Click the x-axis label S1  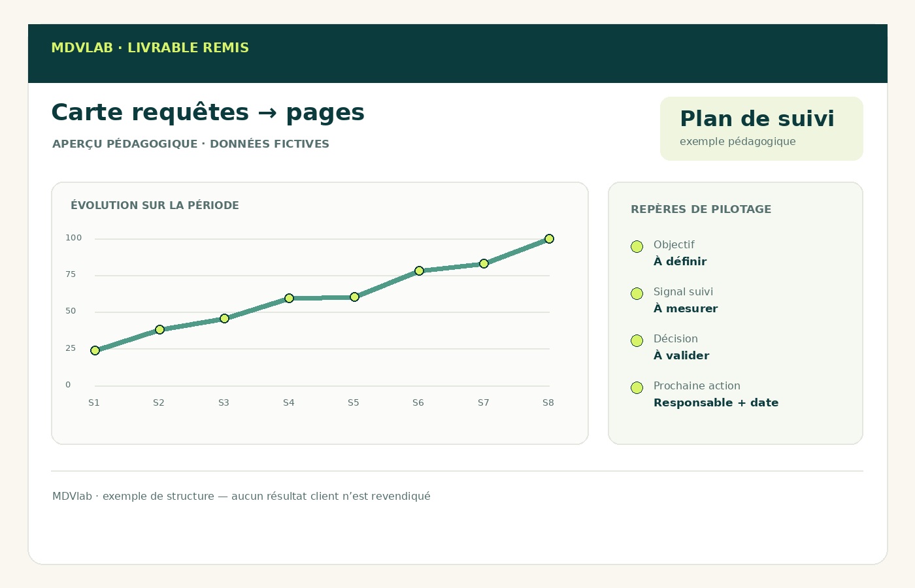94,402
